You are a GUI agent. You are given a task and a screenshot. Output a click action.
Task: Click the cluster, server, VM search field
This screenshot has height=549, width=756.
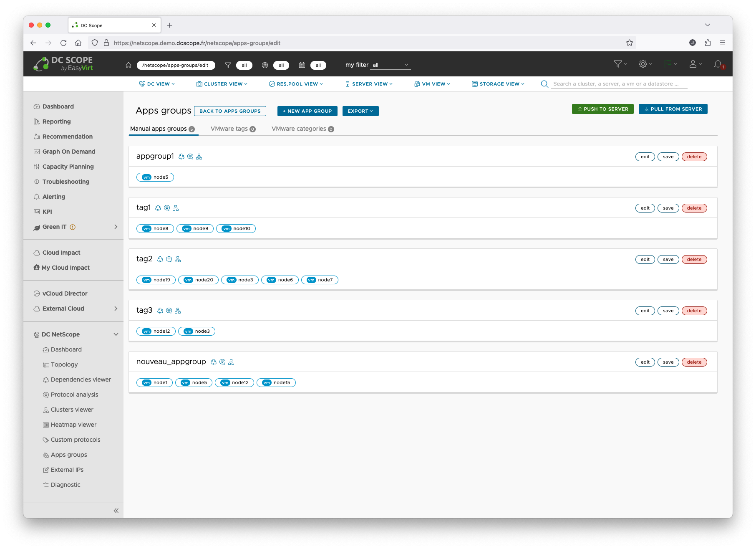619,84
